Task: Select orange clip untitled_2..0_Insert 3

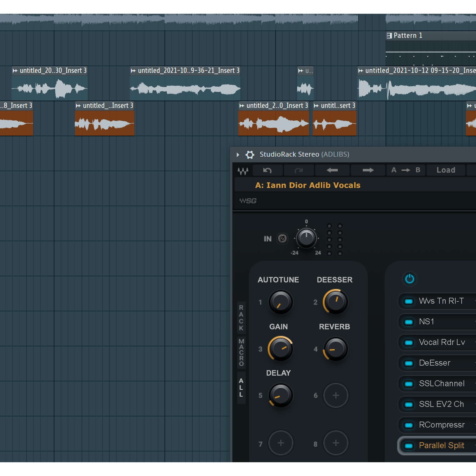Action: click(274, 118)
